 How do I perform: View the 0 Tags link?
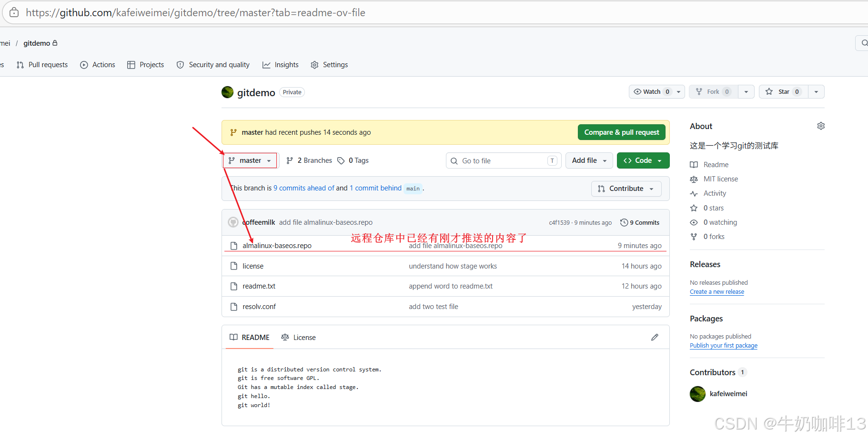353,160
